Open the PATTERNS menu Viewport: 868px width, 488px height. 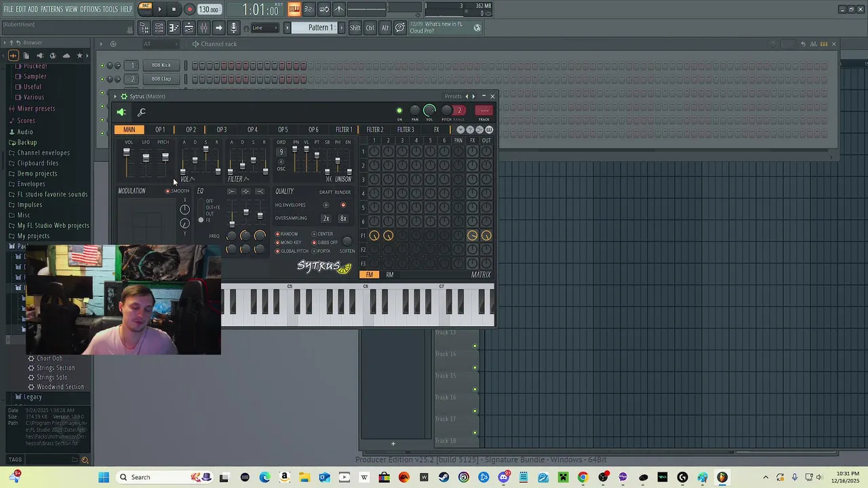coord(52,9)
